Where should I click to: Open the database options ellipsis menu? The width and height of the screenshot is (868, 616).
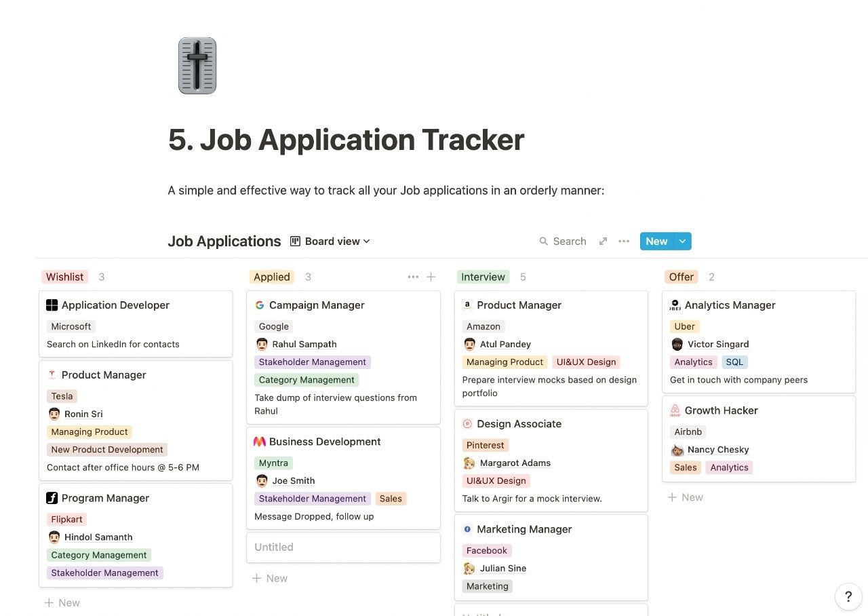pyautogui.click(x=624, y=241)
